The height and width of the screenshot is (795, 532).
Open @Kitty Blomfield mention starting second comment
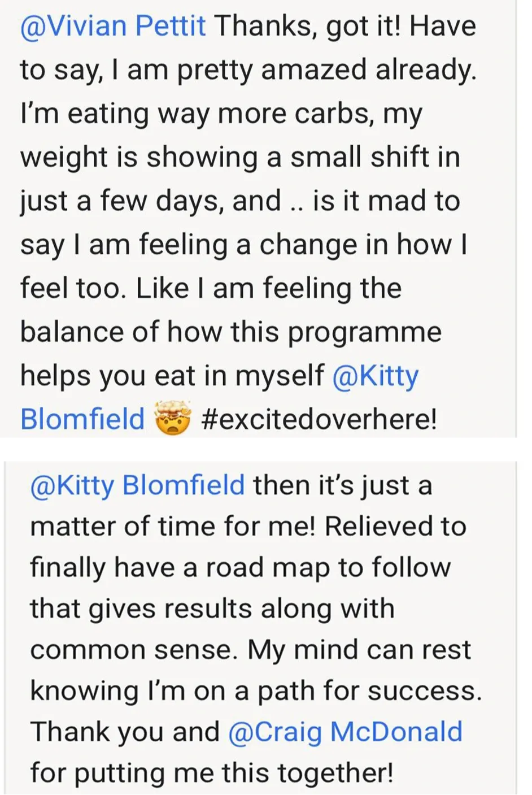point(137,485)
